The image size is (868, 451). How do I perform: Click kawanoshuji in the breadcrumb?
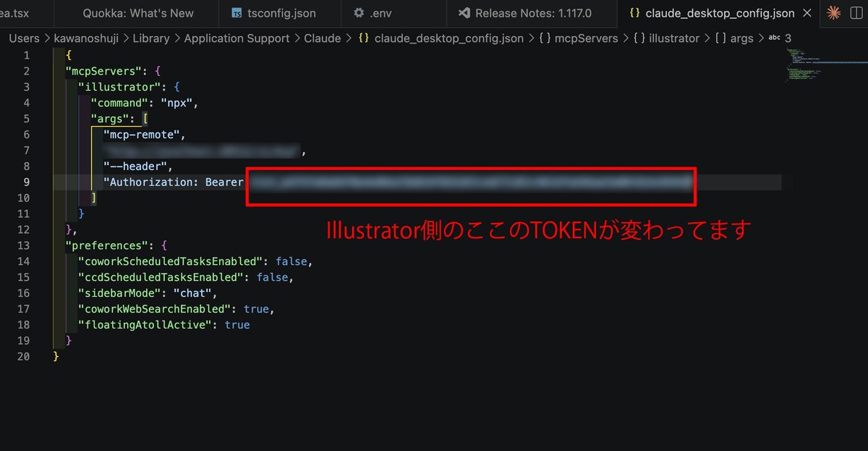coord(88,38)
